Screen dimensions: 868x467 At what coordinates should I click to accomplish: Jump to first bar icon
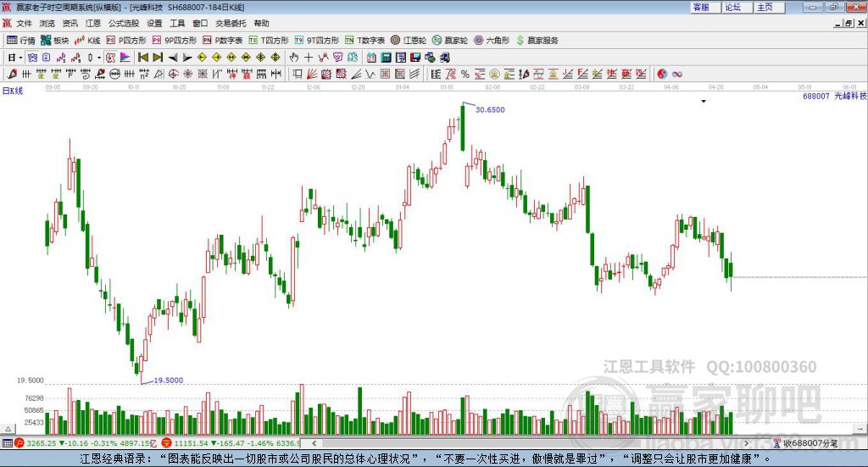pyautogui.click(x=142, y=58)
